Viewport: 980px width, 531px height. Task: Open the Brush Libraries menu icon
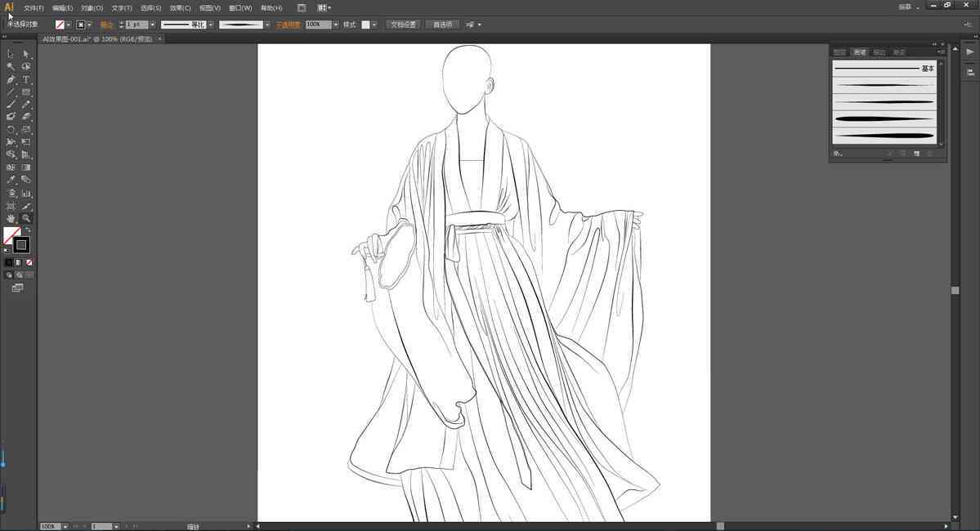click(x=838, y=154)
